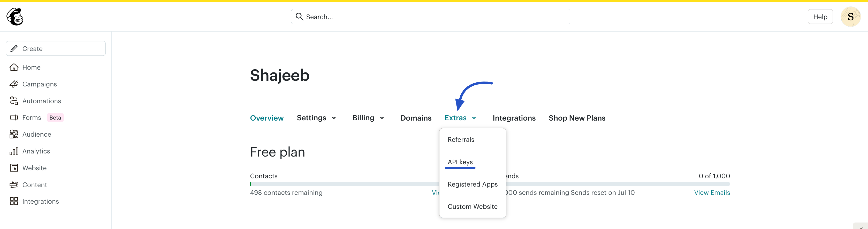Select API keys from Extras menu
This screenshot has width=868, height=229.
(460, 162)
